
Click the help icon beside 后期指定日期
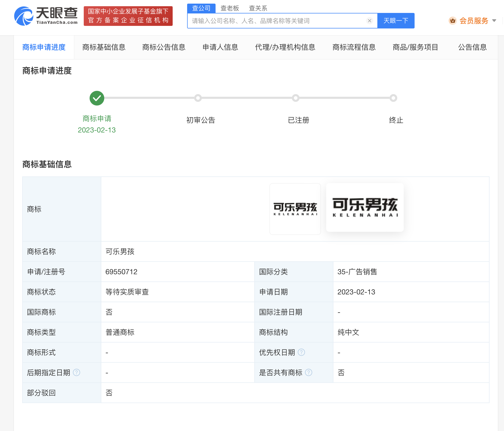pos(77,373)
